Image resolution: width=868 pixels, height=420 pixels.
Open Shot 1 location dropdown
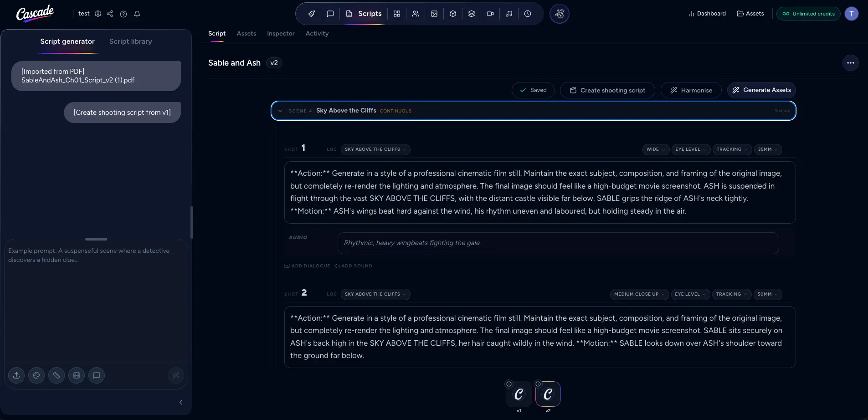[375, 149]
